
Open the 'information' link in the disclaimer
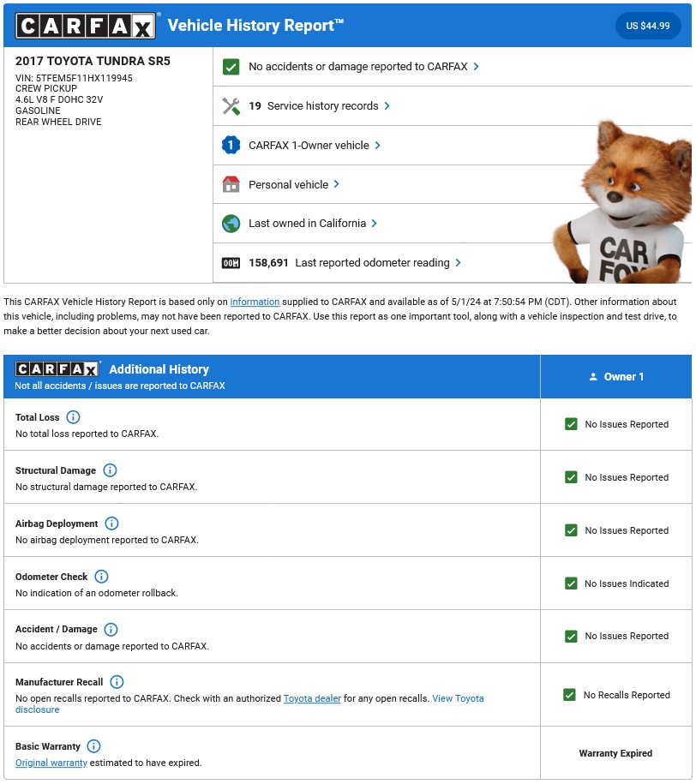255,302
